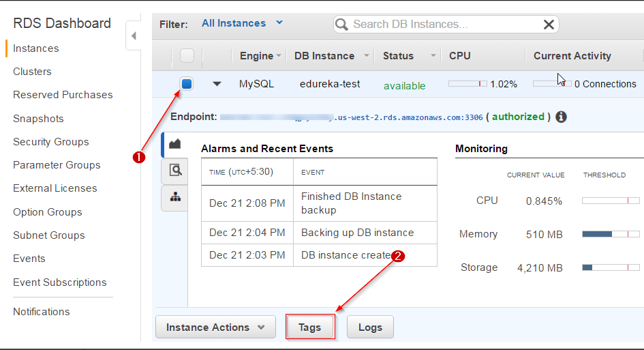Image resolution: width=644 pixels, height=350 pixels.
Task: Click the Monitoring CPU threshold bar
Action: [x=611, y=201]
